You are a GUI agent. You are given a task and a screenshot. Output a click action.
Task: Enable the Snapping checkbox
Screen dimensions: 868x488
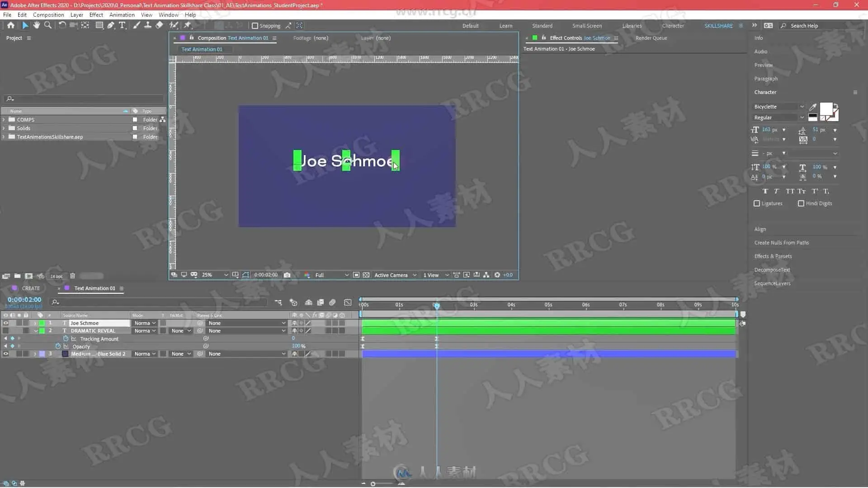coord(255,26)
